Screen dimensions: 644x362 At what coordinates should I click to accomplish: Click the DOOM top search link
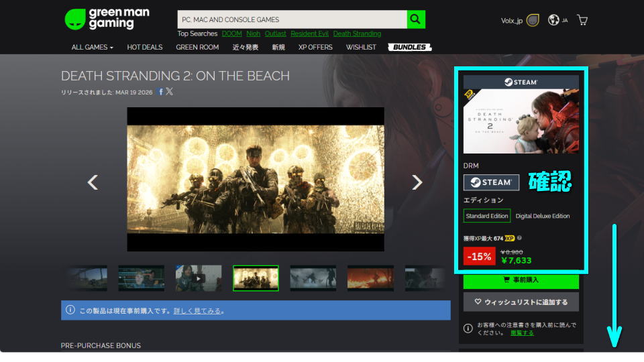coord(231,34)
